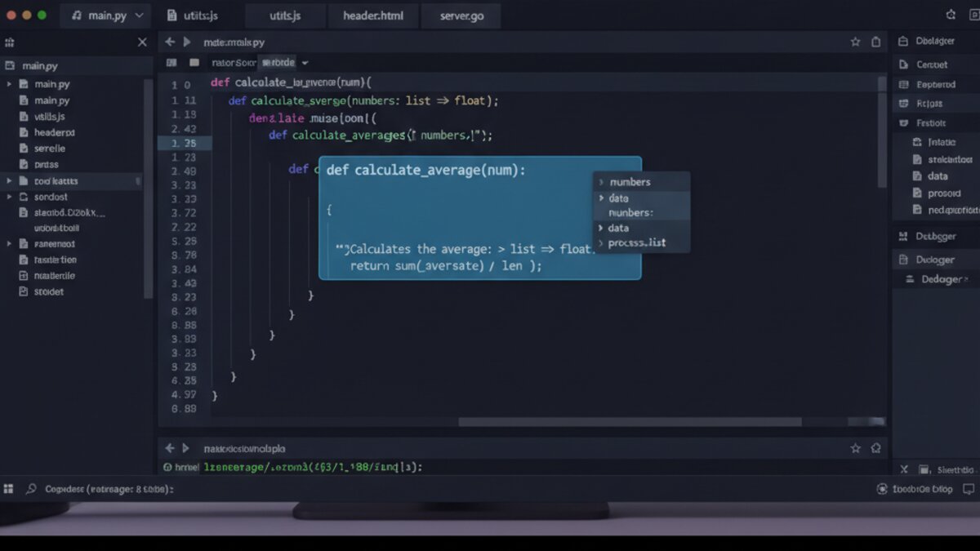Expand the 'data' suggestion just above process.list
Image resolution: width=980 pixels, height=551 pixels.
pos(601,228)
